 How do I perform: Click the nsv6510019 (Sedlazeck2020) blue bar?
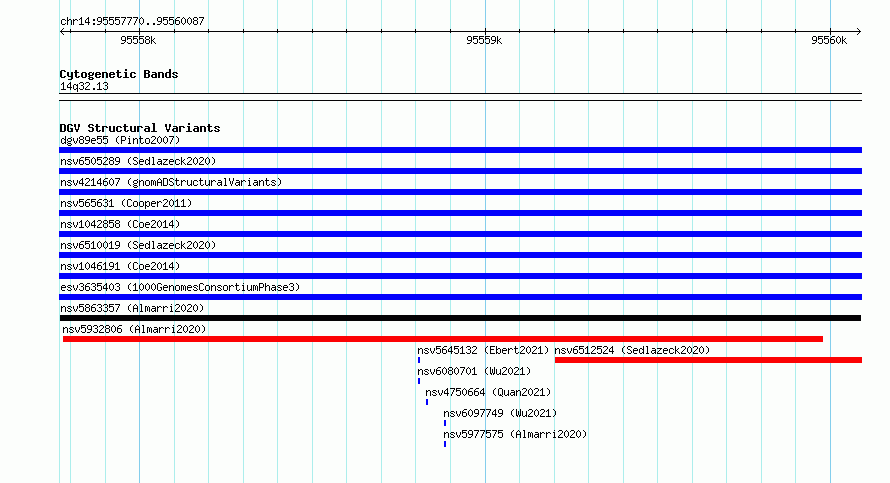460,255
